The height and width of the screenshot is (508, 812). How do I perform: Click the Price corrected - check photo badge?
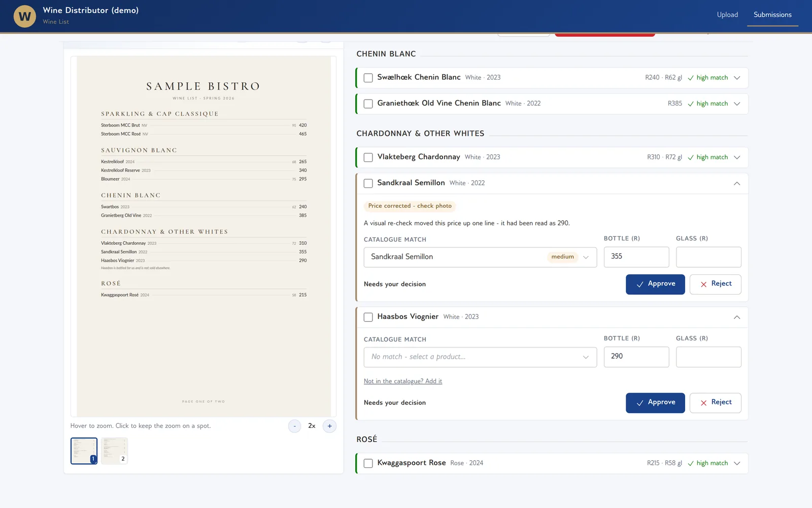point(410,206)
